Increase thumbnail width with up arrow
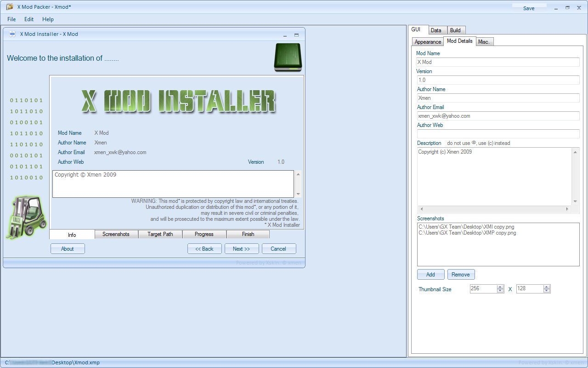 pos(500,287)
